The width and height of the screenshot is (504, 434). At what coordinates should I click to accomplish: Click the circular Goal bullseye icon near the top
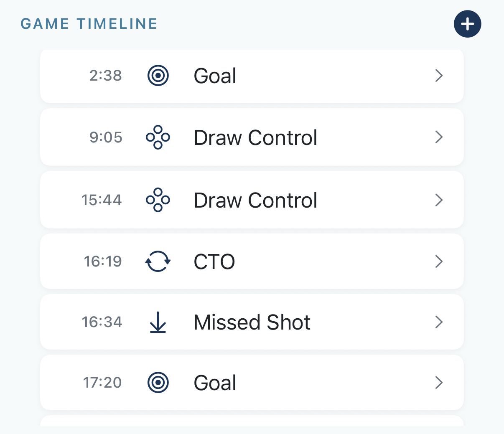coord(158,76)
